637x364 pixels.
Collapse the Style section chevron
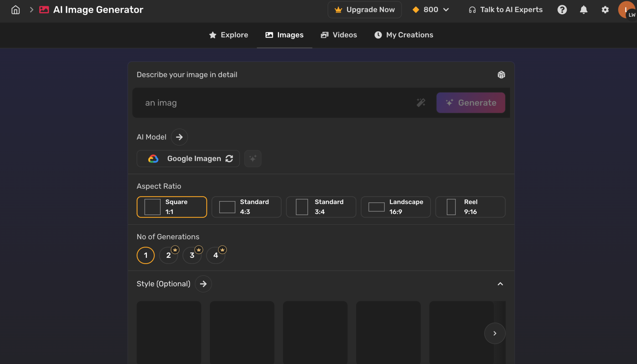pos(500,284)
